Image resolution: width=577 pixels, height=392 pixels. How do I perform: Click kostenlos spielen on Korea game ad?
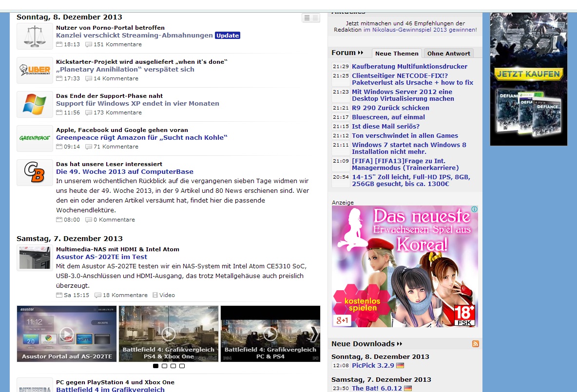pyautogui.click(x=363, y=304)
